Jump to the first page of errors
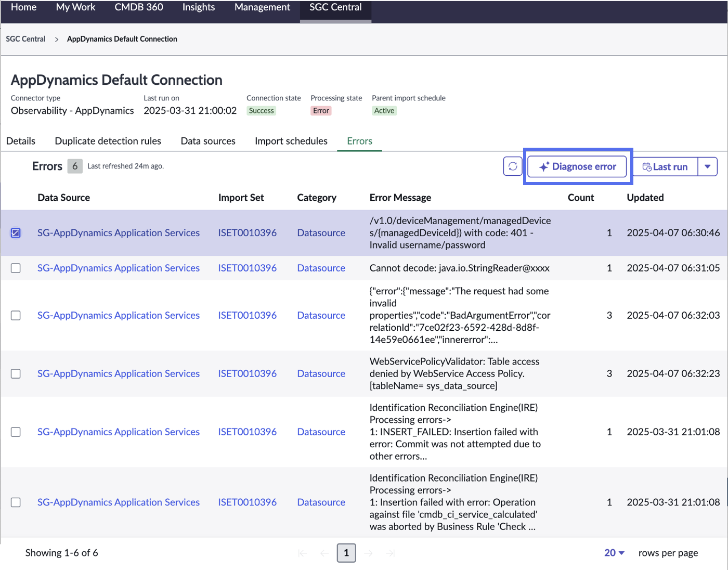This screenshot has height=570, width=728. (303, 553)
